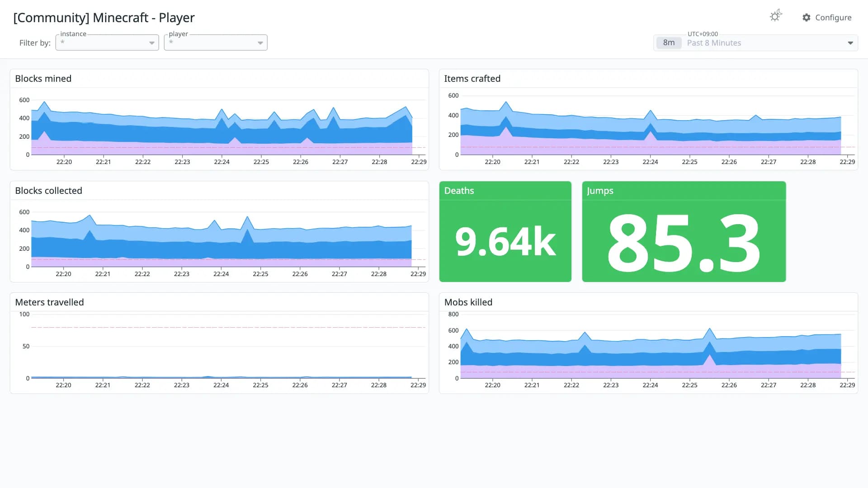This screenshot has height=488, width=868.
Task: Select the Meters travelled panel title
Action: (49, 302)
